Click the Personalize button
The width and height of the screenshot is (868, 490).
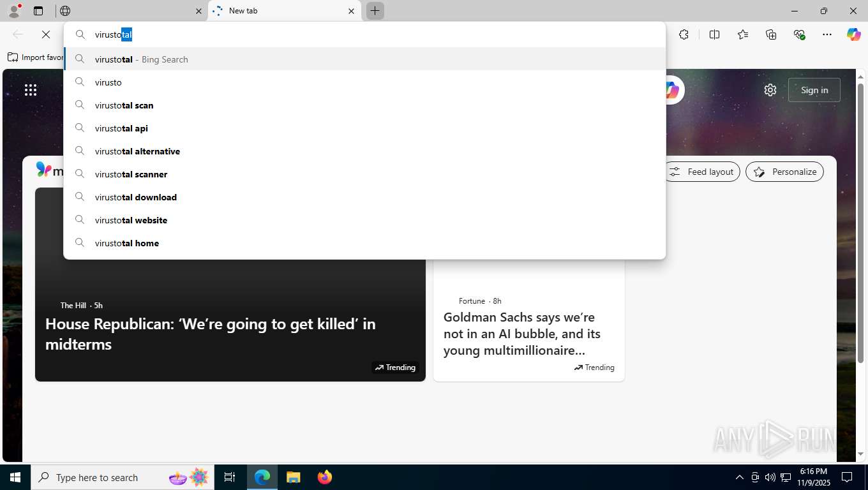click(x=785, y=172)
